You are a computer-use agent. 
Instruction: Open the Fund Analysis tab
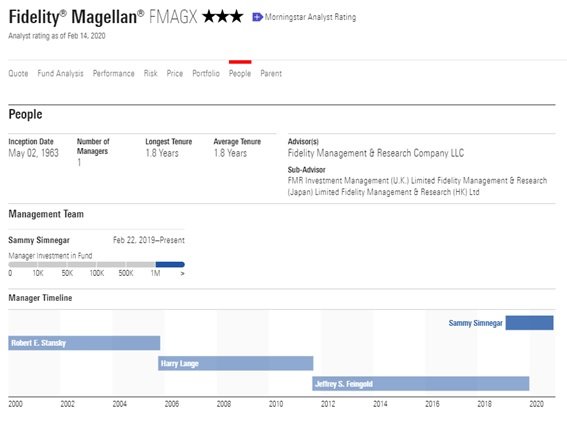[60, 73]
